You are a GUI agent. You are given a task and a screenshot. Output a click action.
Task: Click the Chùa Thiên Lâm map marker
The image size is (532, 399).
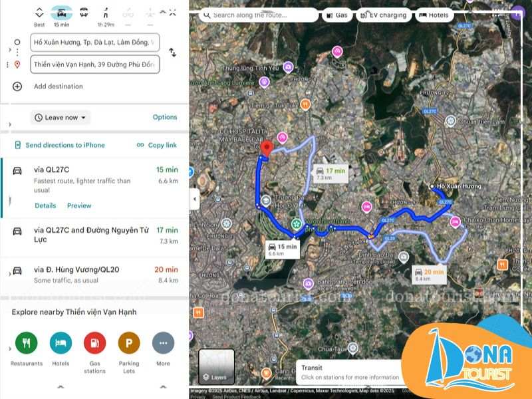click(x=450, y=121)
